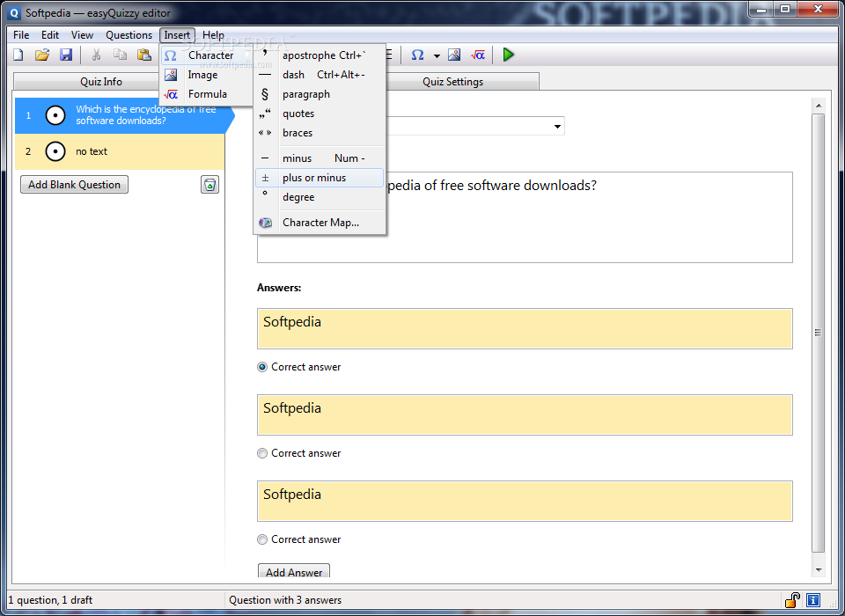Click the scrollbar up arrow

(819, 106)
